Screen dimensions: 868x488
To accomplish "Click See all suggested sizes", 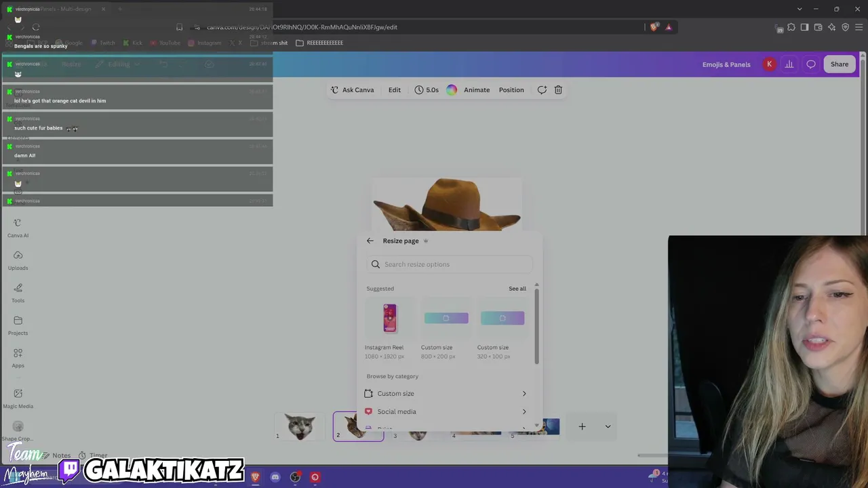I will tap(517, 289).
